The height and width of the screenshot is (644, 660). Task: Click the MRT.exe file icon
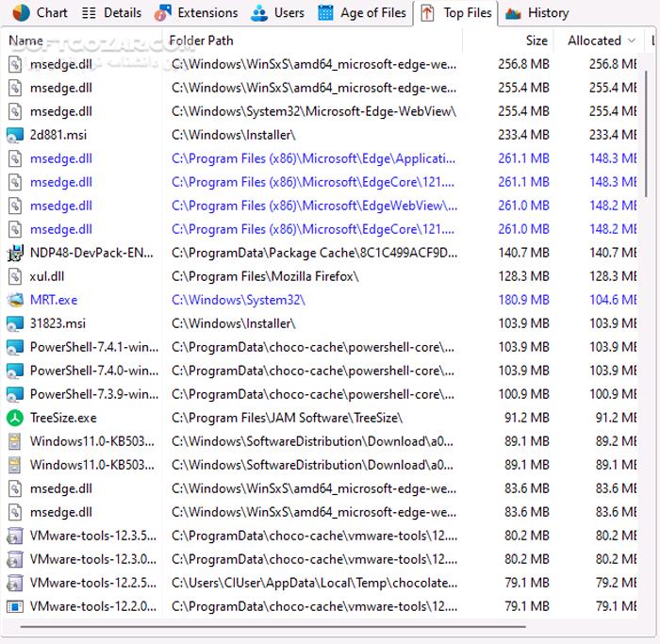click(x=15, y=300)
